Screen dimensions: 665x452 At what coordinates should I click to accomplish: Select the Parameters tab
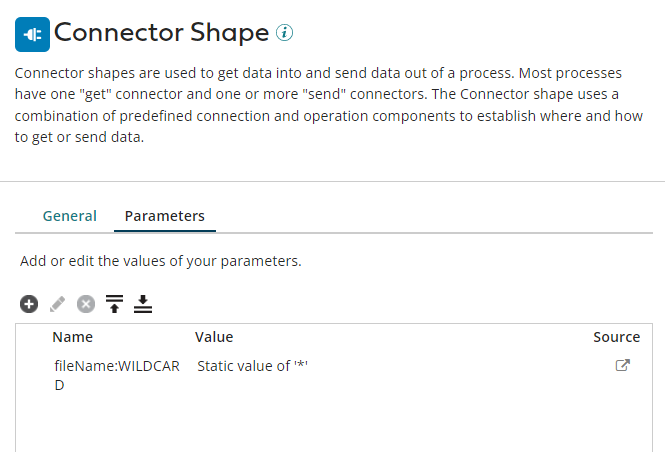(x=165, y=216)
